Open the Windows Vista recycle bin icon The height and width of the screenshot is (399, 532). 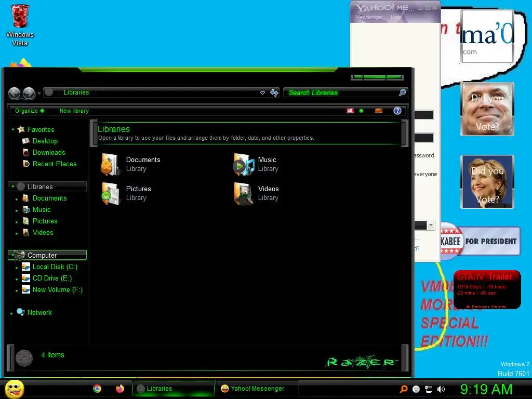pos(20,25)
